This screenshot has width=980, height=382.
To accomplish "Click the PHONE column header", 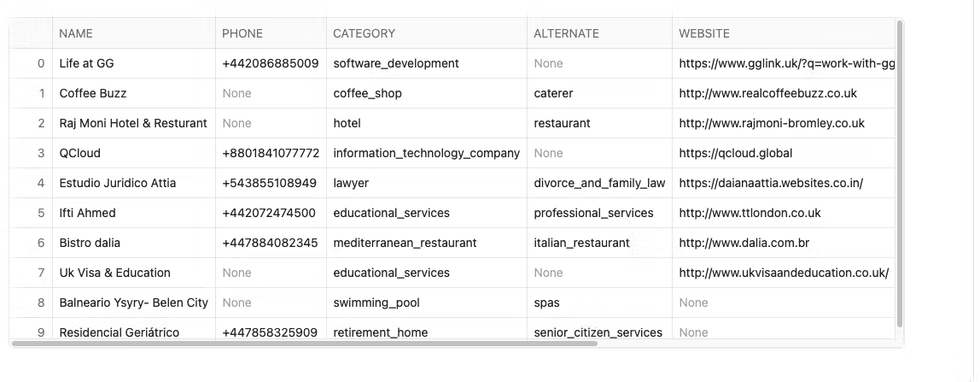I will pos(242,33).
